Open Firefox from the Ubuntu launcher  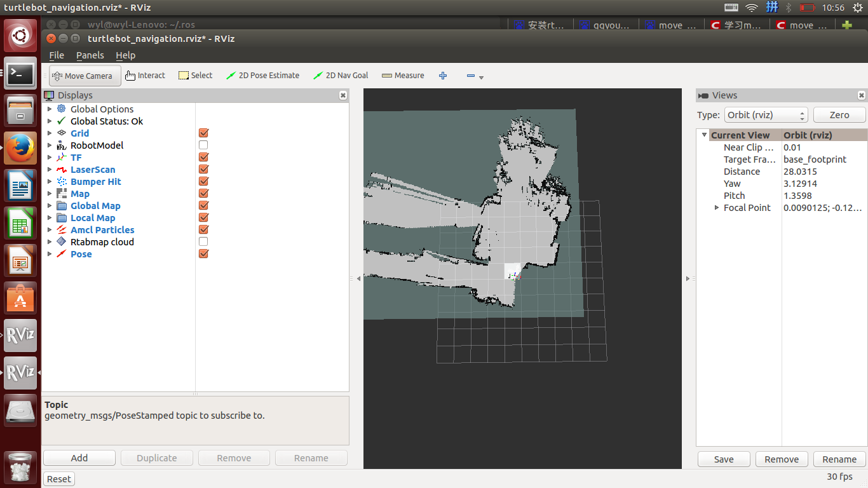click(x=20, y=147)
